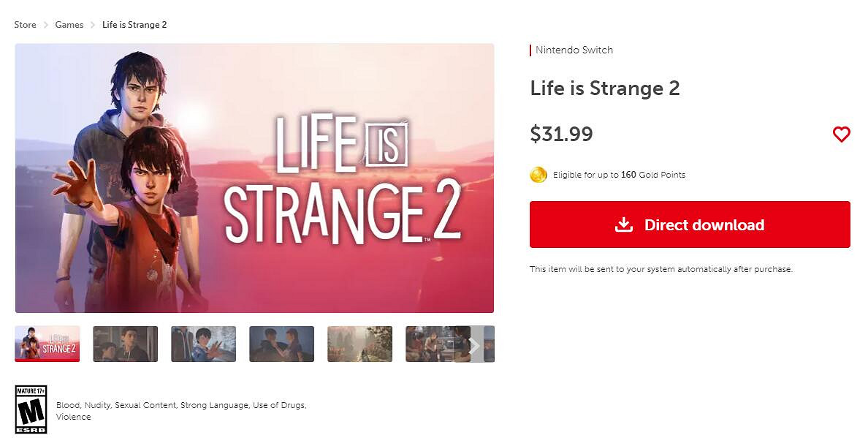This screenshot has width=868, height=438.
Task: Click the ESRB content descriptors text
Action: coord(181,411)
